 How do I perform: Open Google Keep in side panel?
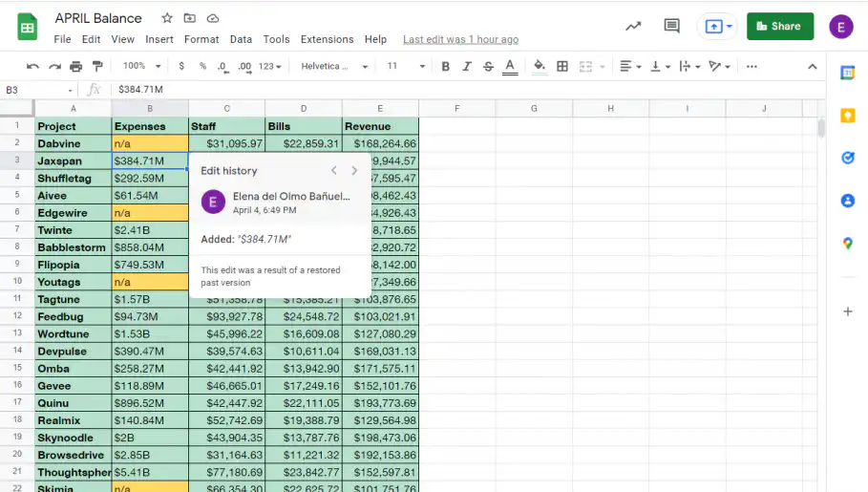tap(848, 116)
